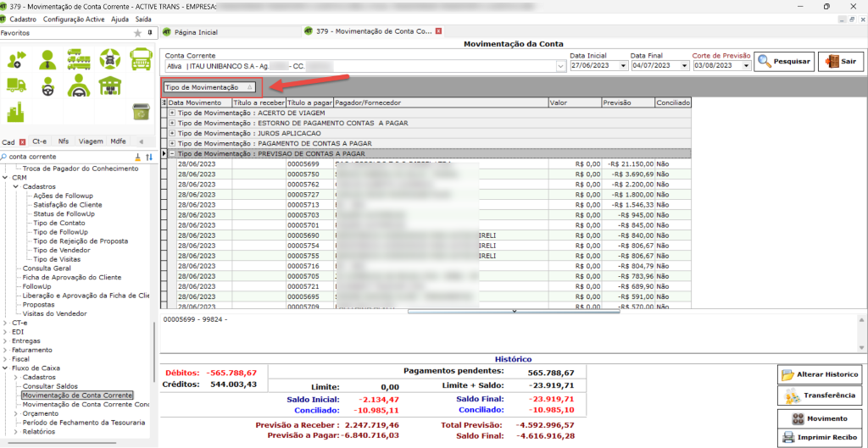Viewport: 868px width, 448px height.
Task: Collapse the PREVISAO DE CONTAS A PAGAR group
Action: coord(172,154)
